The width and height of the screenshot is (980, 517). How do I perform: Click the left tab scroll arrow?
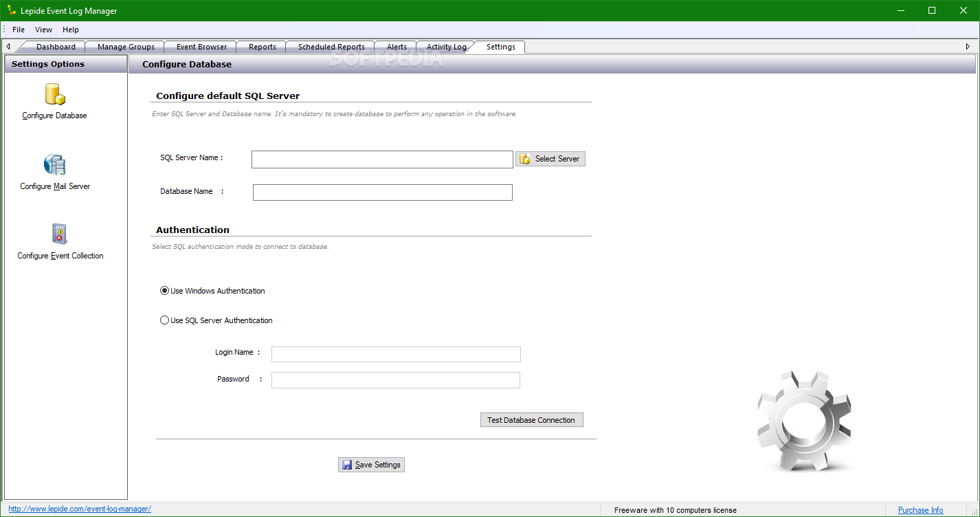[8, 47]
